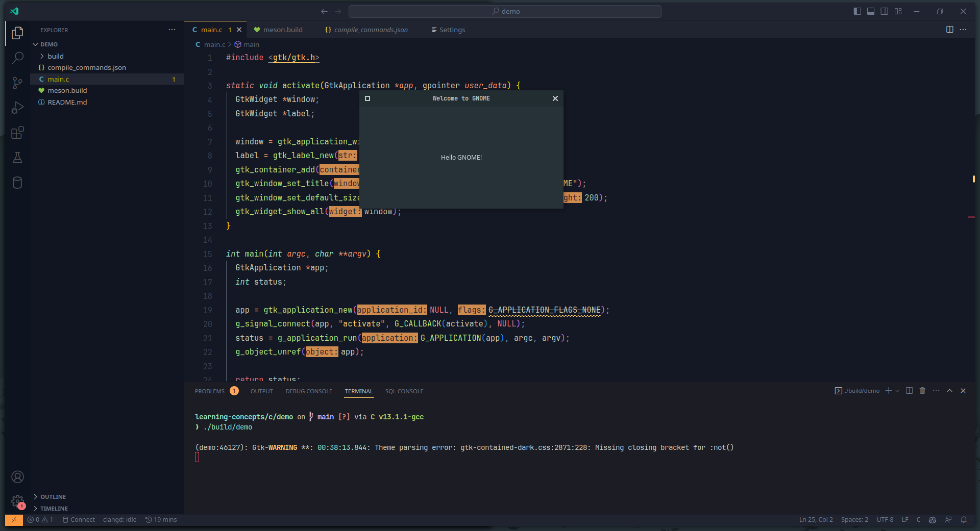The height and width of the screenshot is (531, 980).
Task: Toggle the bottom panel visibility
Action: coord(871,11)
